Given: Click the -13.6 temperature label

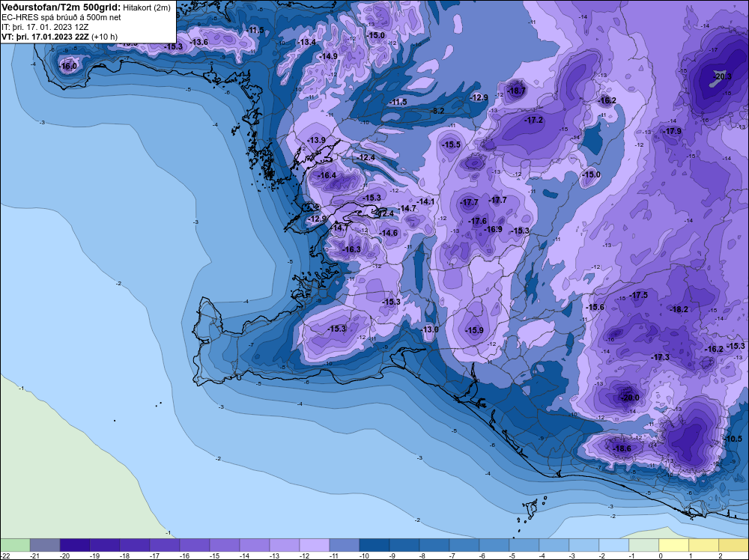Looking at the screenshot, I should tap(198, 42).
